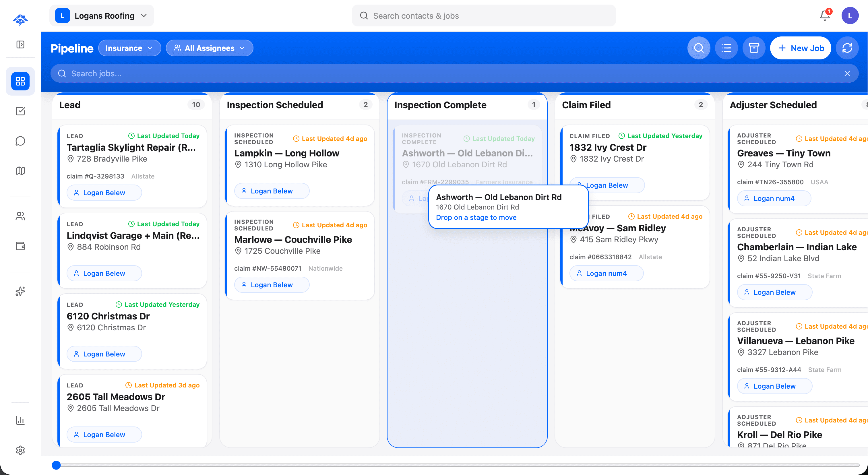The height and width of the screenshot is (475, 868).
Task: Open the Reports bar chart icon
Action: pos(20,420)
